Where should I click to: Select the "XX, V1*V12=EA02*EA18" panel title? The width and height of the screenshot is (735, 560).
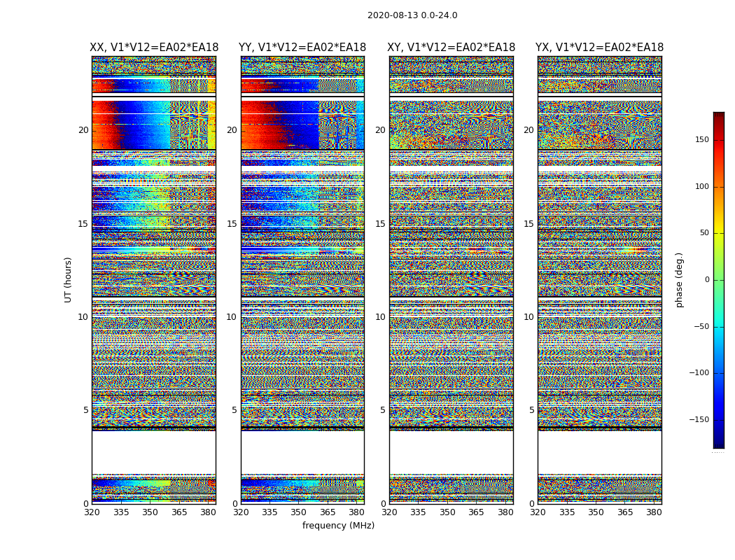pyautogui.click(x=154, y=48)
